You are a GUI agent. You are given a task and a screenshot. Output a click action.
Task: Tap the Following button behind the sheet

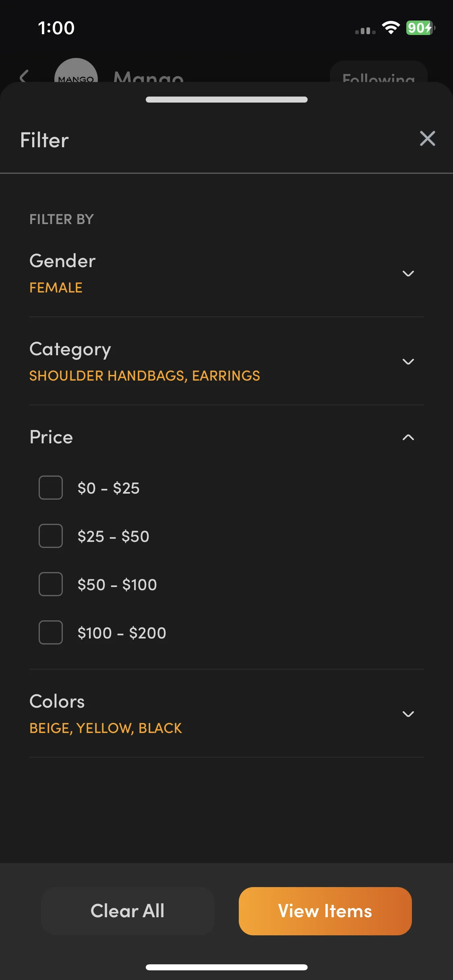tap(379, 72)
